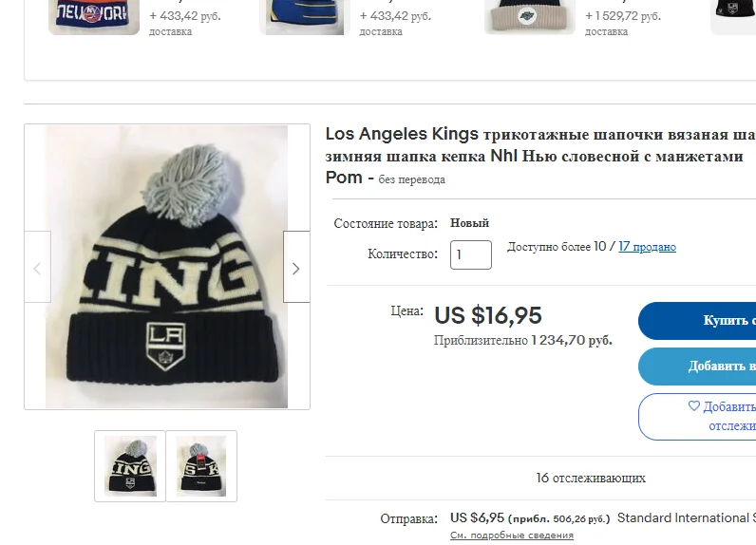Click the next image arrow on product photo
Image resolution: width=756 pixels, height=545 pixels.
pyautogui.click(x=295, y=268)
